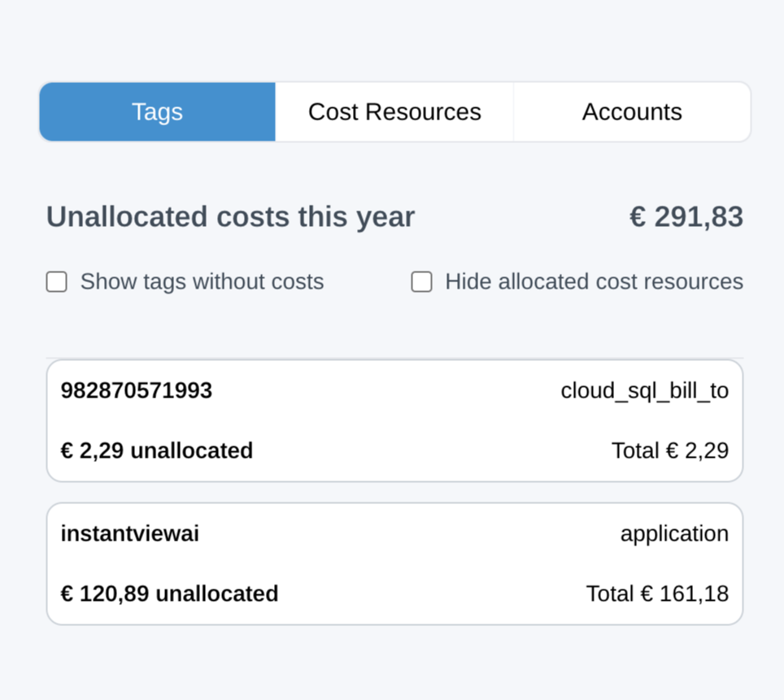The width and height of the screenshot is (784, 700).
Task: Click the Total € 2,29 value
Action: pos(670,450)
